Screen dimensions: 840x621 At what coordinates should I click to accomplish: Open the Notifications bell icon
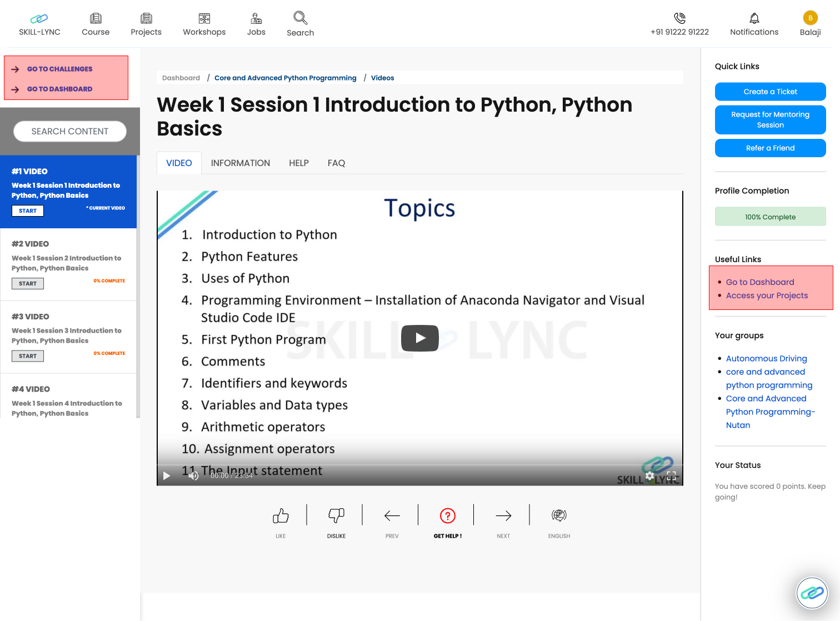pyautogui.click(x=754, y=18)
